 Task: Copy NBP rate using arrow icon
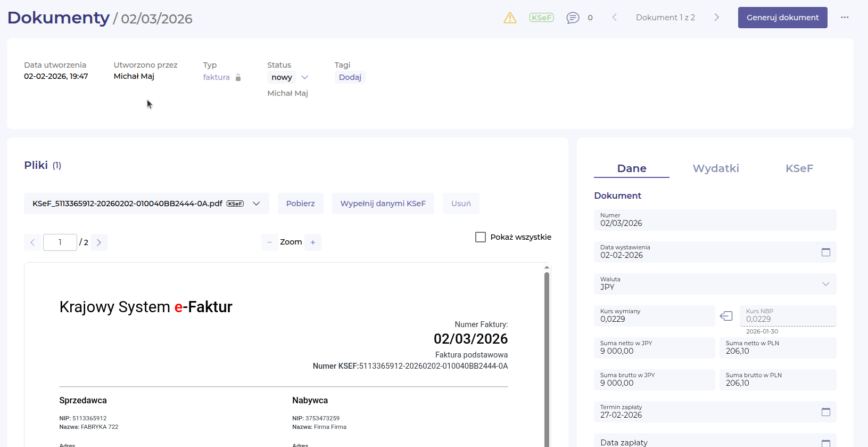coord(726,316)
